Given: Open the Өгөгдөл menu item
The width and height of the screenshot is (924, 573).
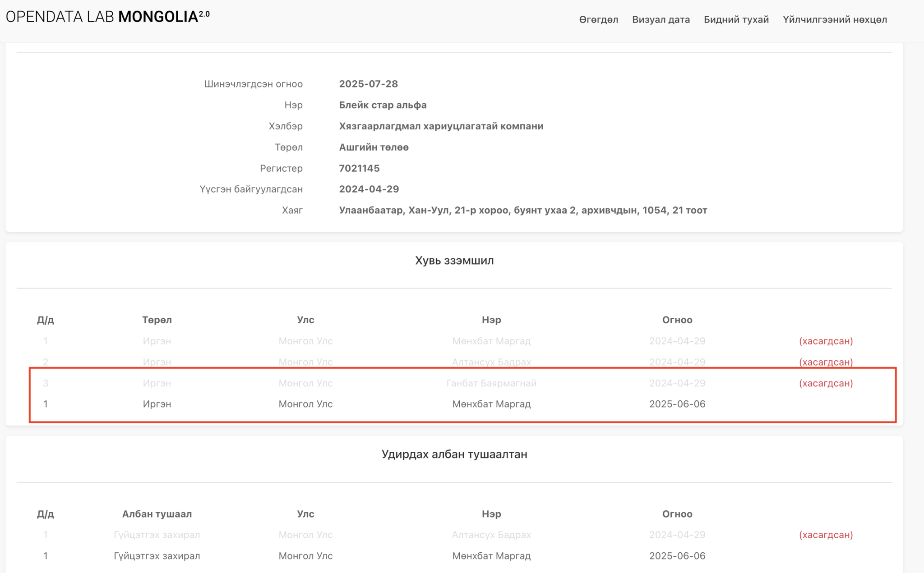Looking at the screenshot, I should click(x=598, y=20).
